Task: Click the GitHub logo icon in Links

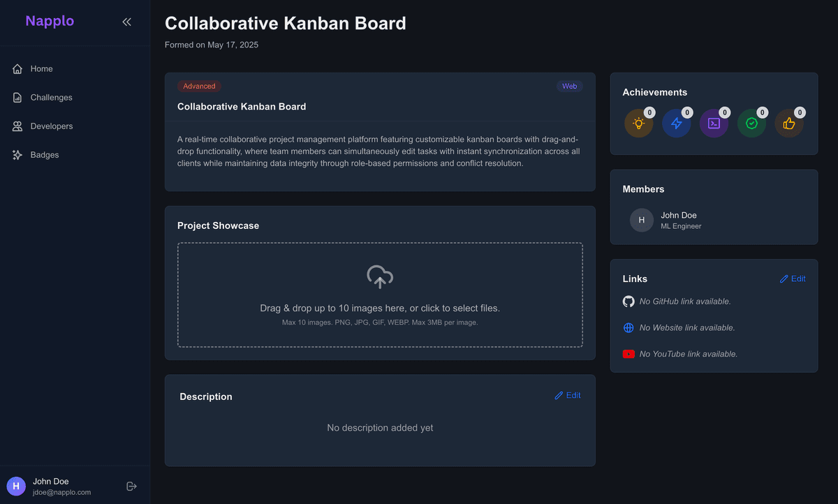Action: point(628,302)
